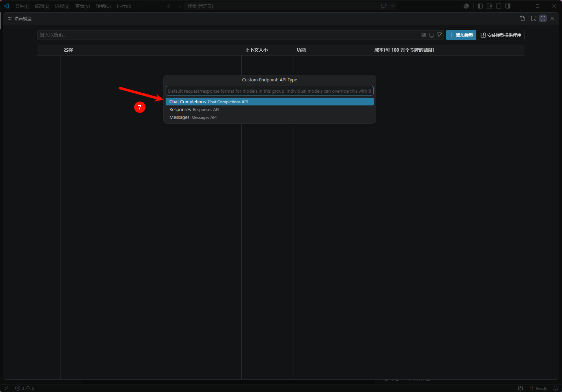Expand the overflow menu ellipsis
The width and height of the screenshot is (562, 392).
[x=141, y=6]
